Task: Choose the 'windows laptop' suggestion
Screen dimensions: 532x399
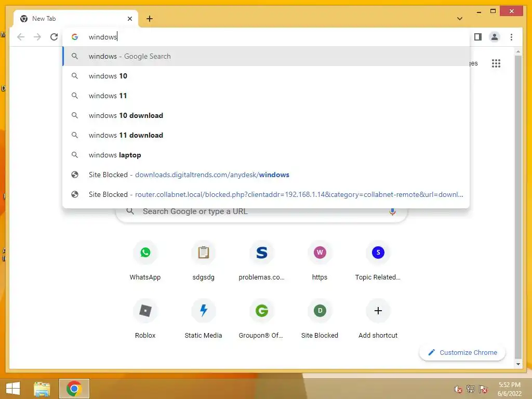Action: (x=266, y=155)
